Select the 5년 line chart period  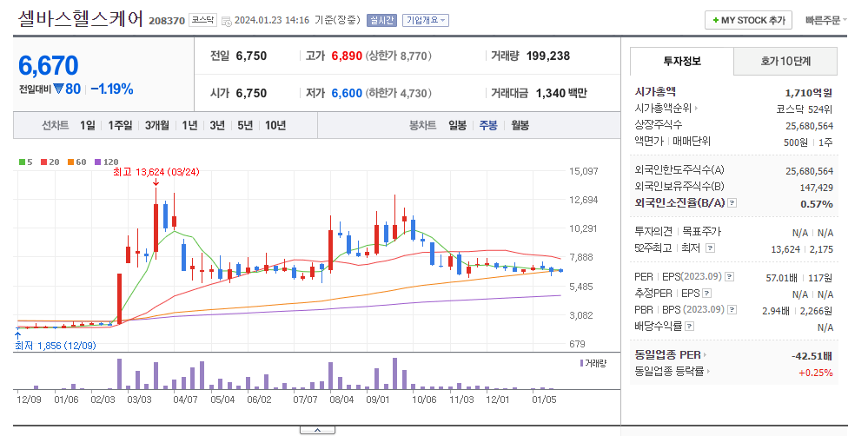point(245,126)
